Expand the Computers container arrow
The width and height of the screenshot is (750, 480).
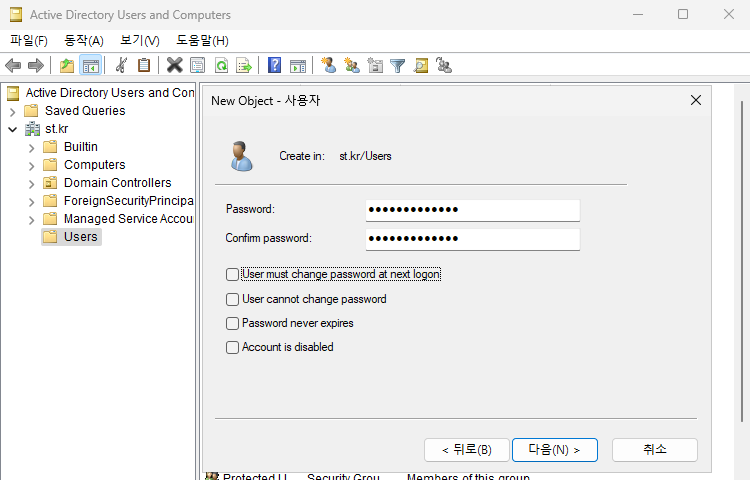32,166
